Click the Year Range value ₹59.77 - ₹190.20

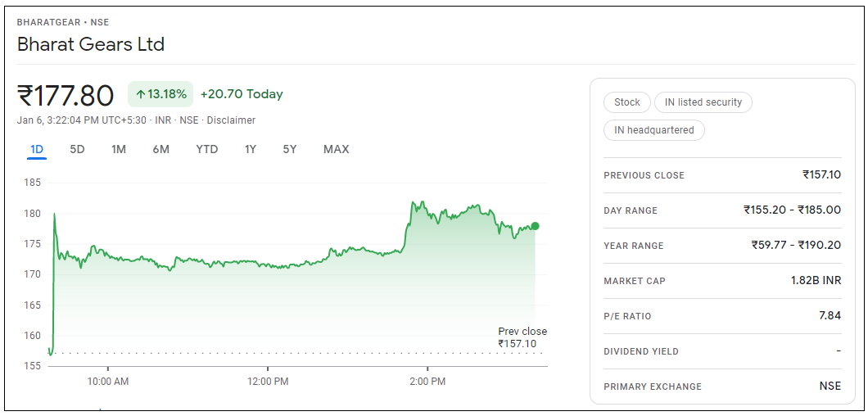click(x=796, y=246)
